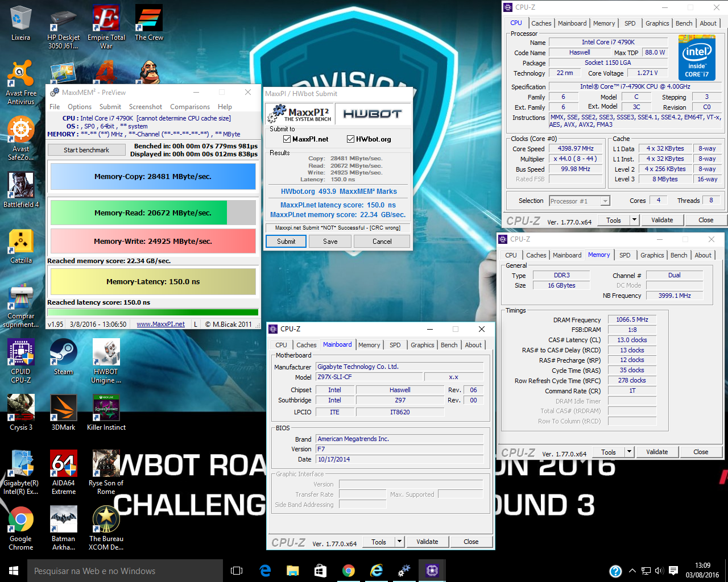Viewport: 728px width, 582px height.
Task: Launch Empire Total War shortcut
Action: click(x=106, y=27)
